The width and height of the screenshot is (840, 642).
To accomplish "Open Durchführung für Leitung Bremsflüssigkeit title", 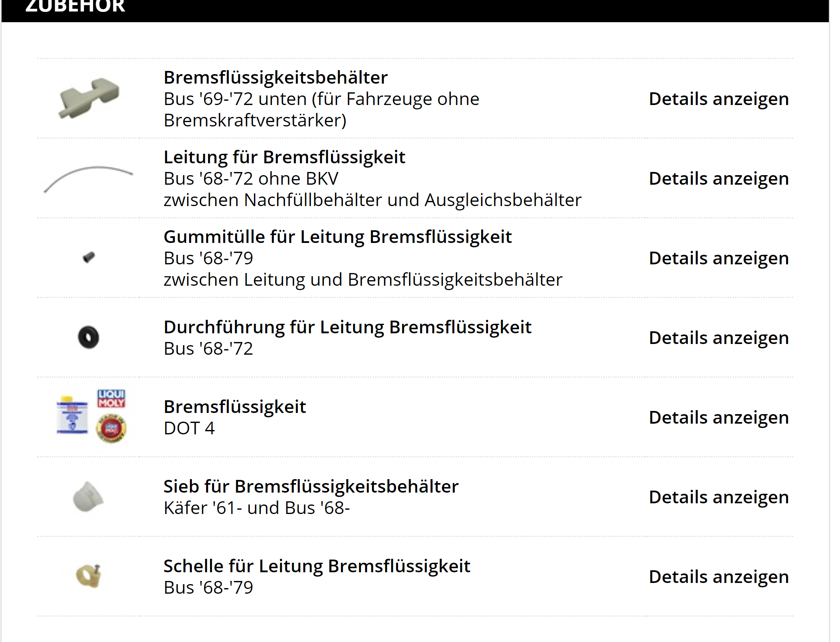I will (x=347, y=327).
